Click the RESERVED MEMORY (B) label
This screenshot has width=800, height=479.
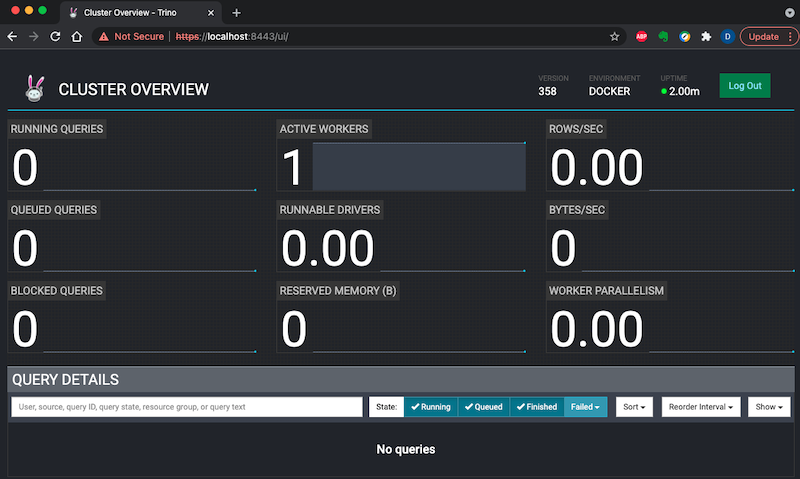pos(338,290)
